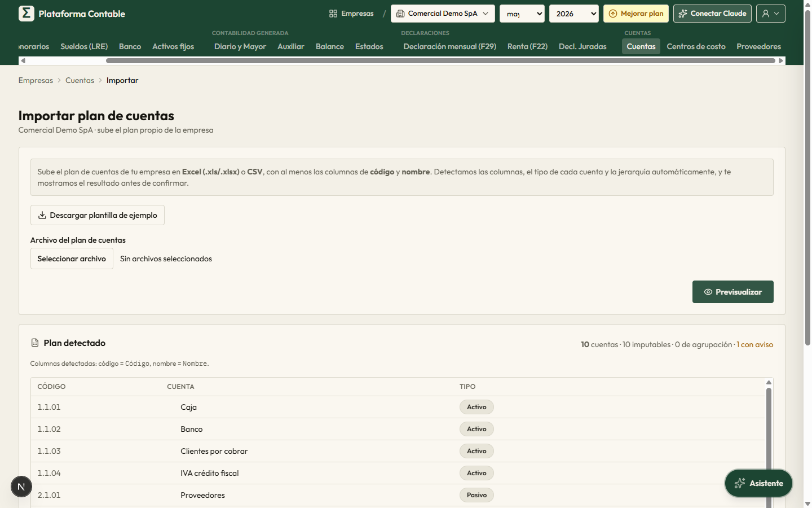
Task: Click code cell 1.1.03
Action: (49, 451)
